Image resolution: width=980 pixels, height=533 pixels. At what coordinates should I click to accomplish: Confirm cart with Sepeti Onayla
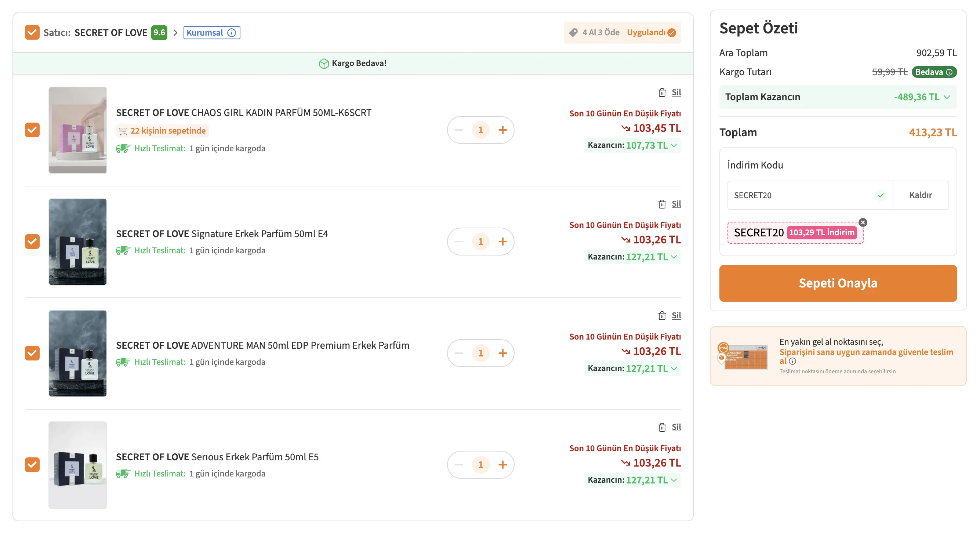coord(838,283)
